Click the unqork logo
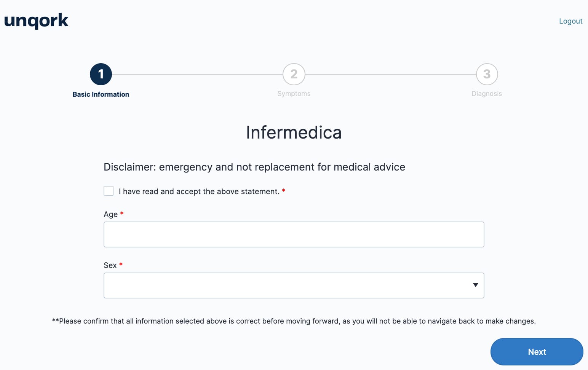The image size is (588, 370). (36, 21)
